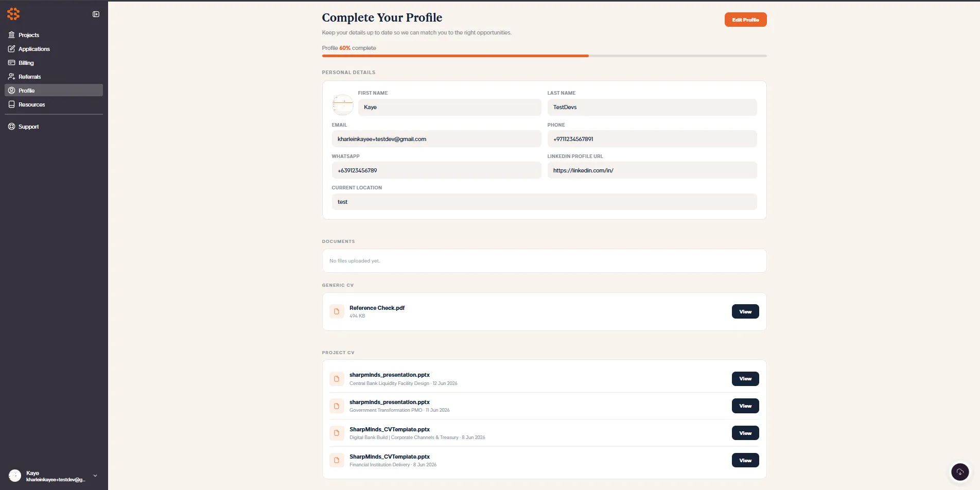Click the profile completion progress bar

[x=545, y=56]
